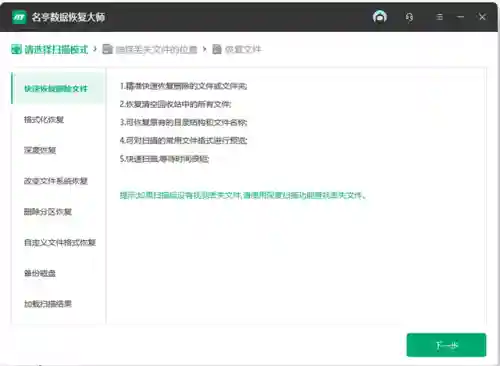
Task: Close the data recovery window
Action: [482, 17]
